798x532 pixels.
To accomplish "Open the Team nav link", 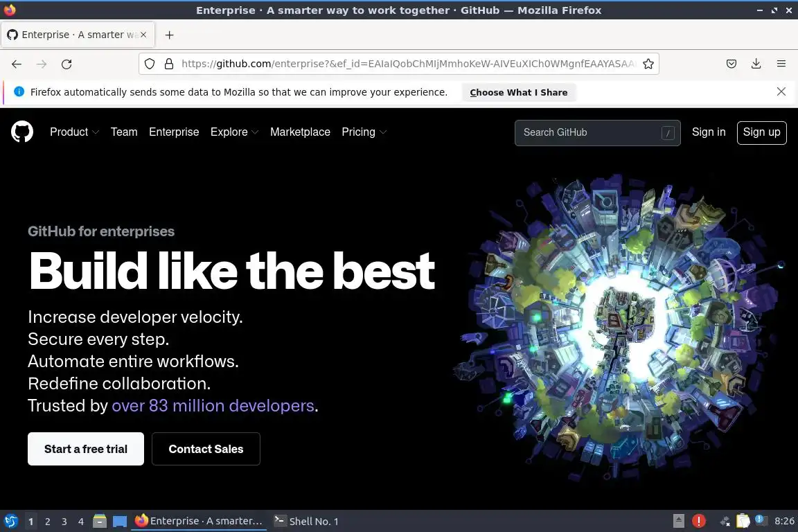I will [124, 132].
